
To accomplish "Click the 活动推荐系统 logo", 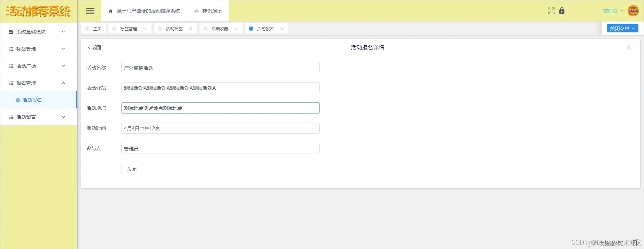I will point(38,11).
